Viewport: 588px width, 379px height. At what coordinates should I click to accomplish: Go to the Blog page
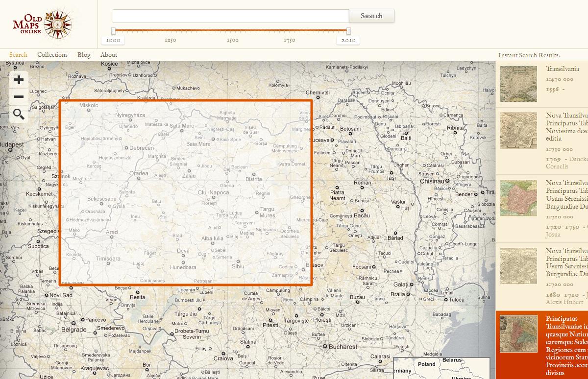[x=84, y=55]
